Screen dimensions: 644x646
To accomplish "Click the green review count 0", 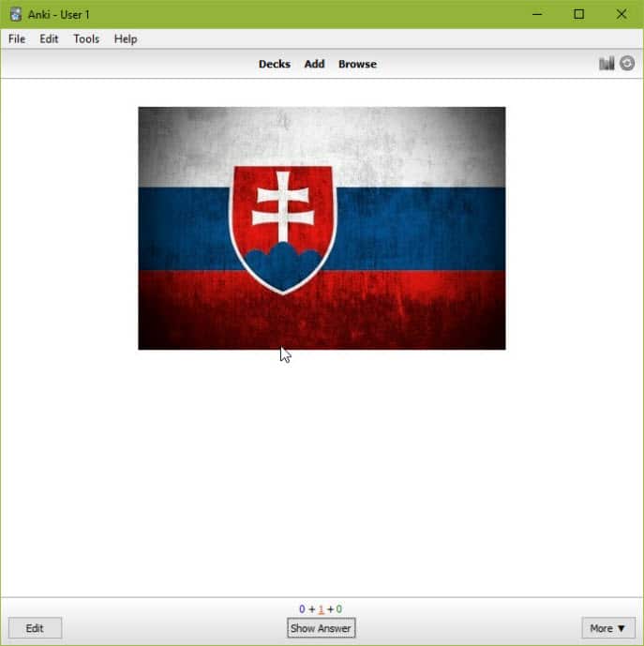I will tap(339, 608).
